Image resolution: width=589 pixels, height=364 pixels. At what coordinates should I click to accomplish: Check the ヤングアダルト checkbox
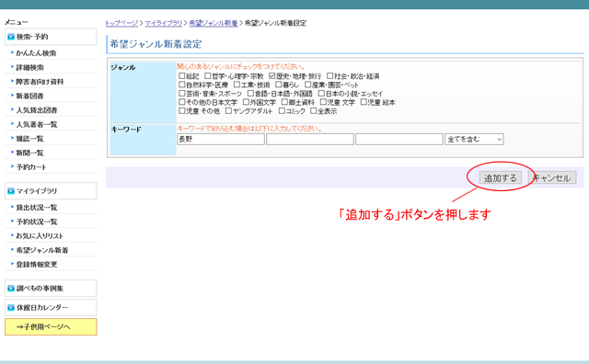pyautogui.click(x=228, y=110)
